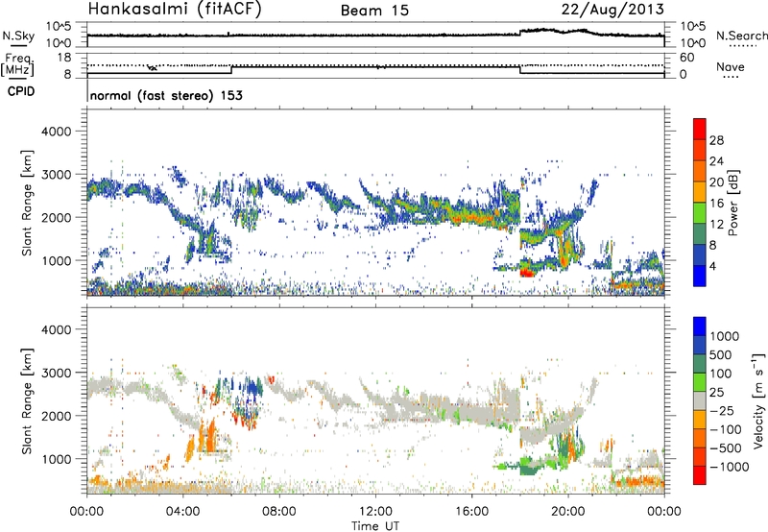This screenshot has height=532, width=768.
Task: Click 'normal (fast stereo) 153' text
Action: pyautogui.click(x=166, y=95)
